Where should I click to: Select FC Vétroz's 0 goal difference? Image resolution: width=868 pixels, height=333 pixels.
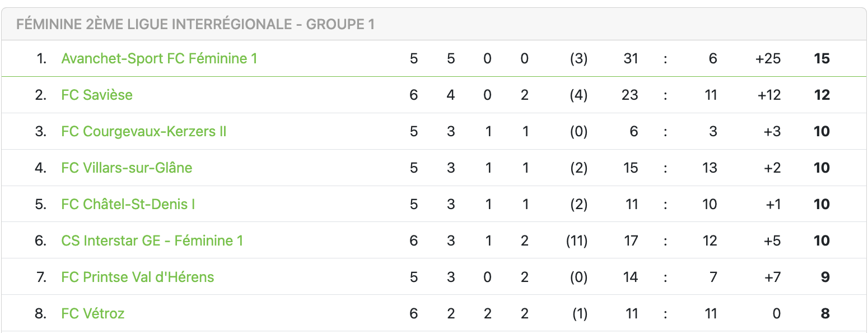pos(776,313)
